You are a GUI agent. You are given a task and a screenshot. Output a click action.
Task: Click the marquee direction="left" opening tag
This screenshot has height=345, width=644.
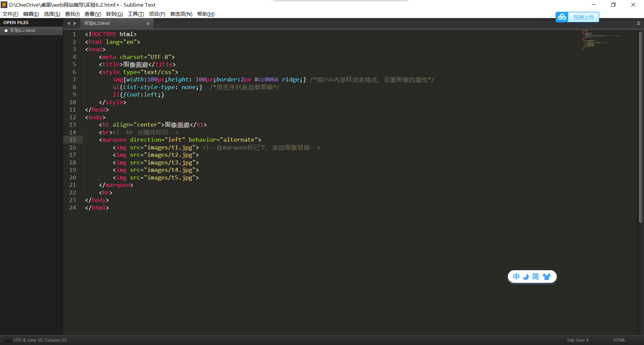tap(180, 140)
